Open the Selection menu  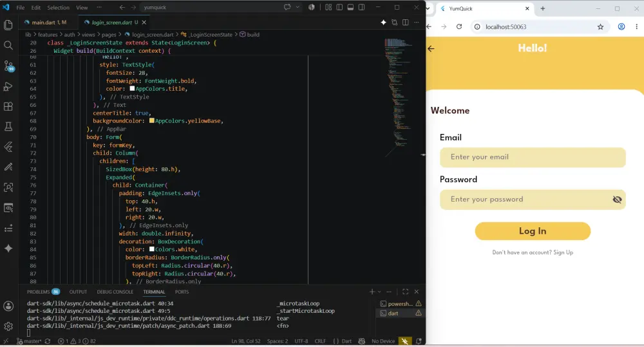click(59, 7)
